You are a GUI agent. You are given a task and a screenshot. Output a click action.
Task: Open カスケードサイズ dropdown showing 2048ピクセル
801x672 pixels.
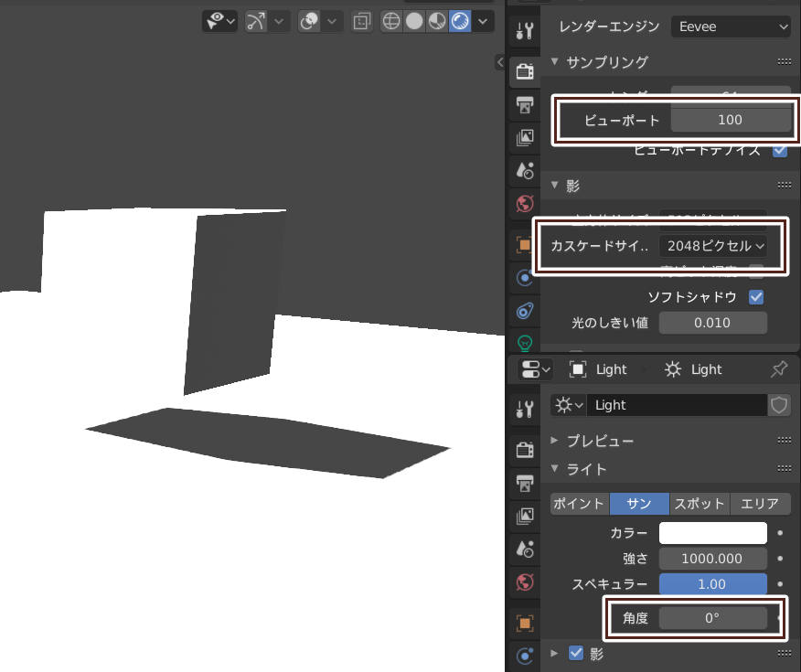point(715,246)
